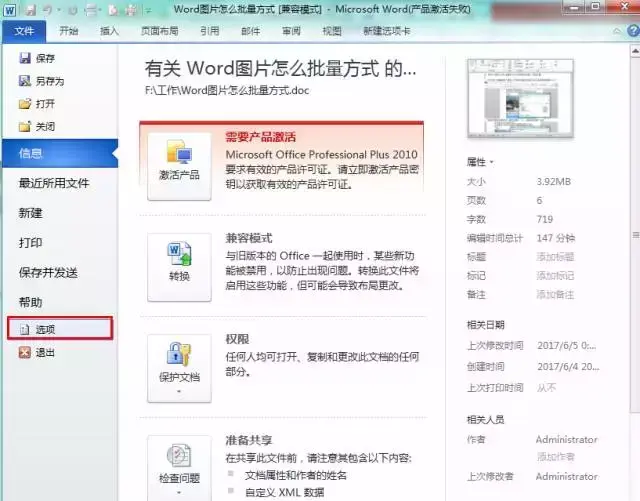The height and width of the screenshot is (501, 640).
Task: Click the word count value 719
Action: pyautogui.click(x=544, y=219)
